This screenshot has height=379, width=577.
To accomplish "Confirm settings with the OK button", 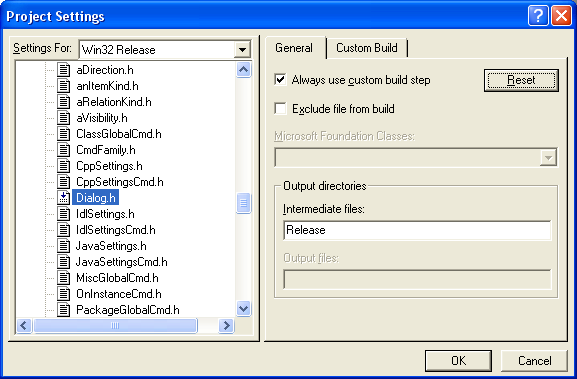I will point(459,361).
